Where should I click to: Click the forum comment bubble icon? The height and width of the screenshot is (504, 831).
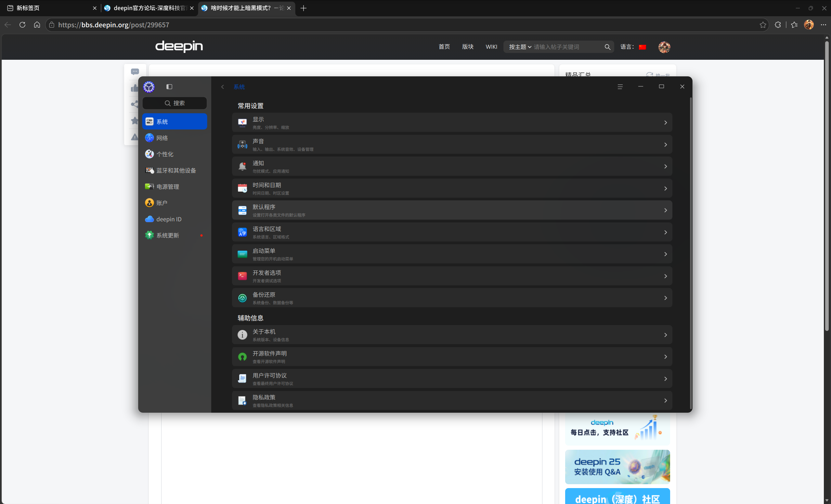[x=135, y=71]
